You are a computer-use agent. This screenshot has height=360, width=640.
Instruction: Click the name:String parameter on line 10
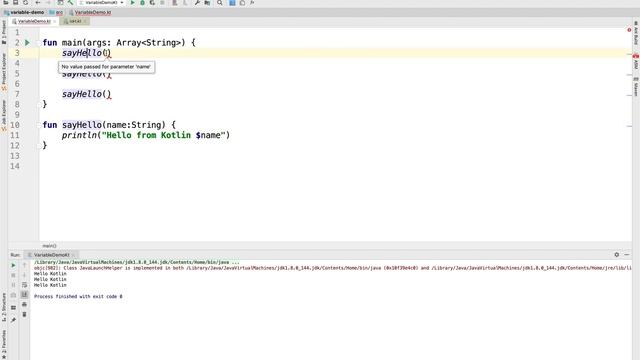[x=133, y=125]
